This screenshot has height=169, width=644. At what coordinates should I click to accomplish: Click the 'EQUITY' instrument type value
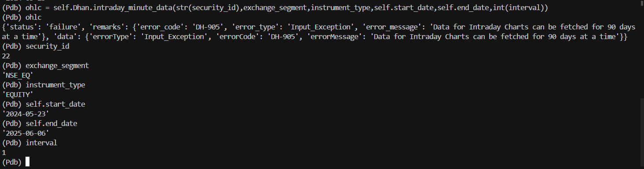[x=18, y=94]
